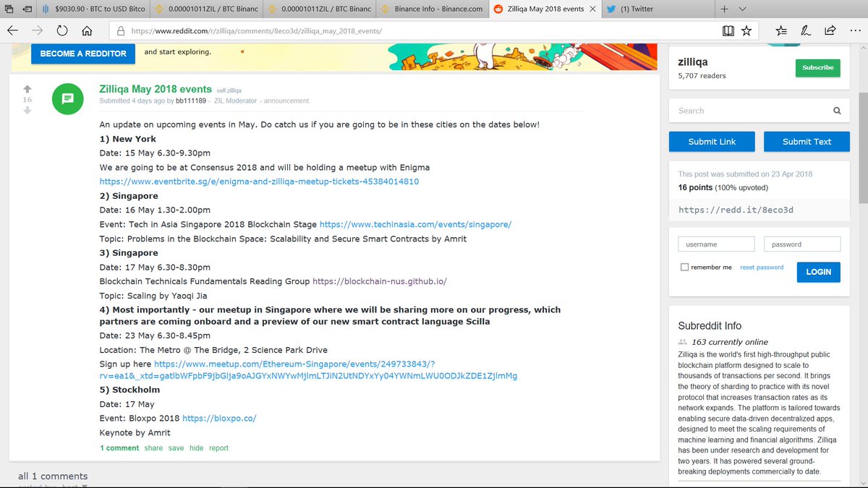Viewport: 868px width, 488px height.
Task: Click the '16 points' score text
Action: point(695,187)
